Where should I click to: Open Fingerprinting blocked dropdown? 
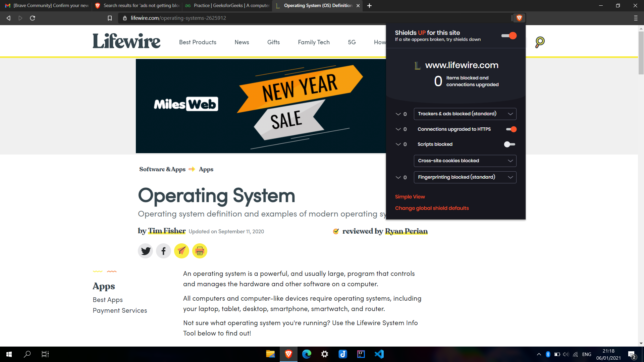(x=465, y=177)
